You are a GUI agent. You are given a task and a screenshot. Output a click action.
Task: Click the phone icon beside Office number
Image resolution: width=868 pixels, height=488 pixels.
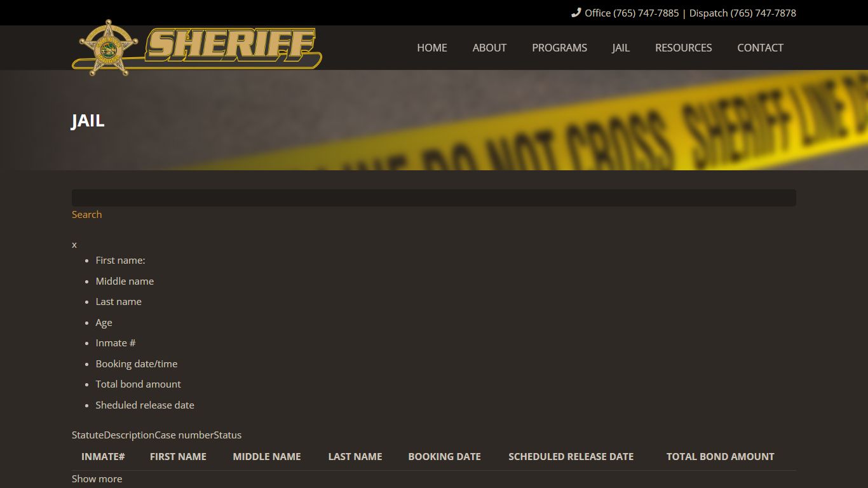click(x=576, y=13)
